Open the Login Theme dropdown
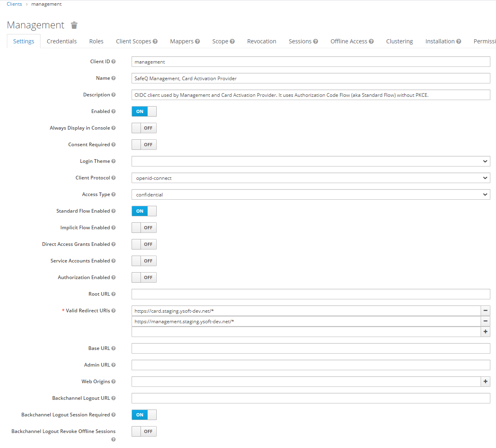Image resolution: width=496 pixels, height=448 pixels. pyautogui.click(x=311, y=161)
